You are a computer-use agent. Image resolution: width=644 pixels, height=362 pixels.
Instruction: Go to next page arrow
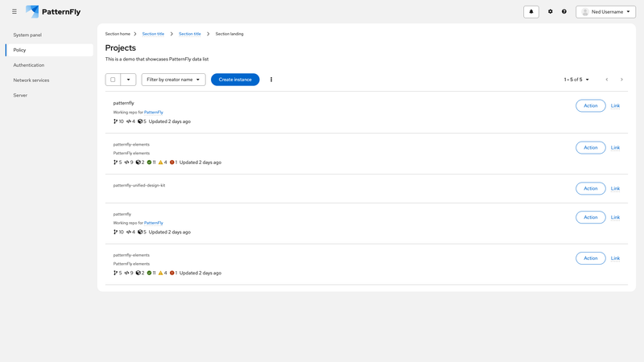pyautogui.click(x=621, y=80)
